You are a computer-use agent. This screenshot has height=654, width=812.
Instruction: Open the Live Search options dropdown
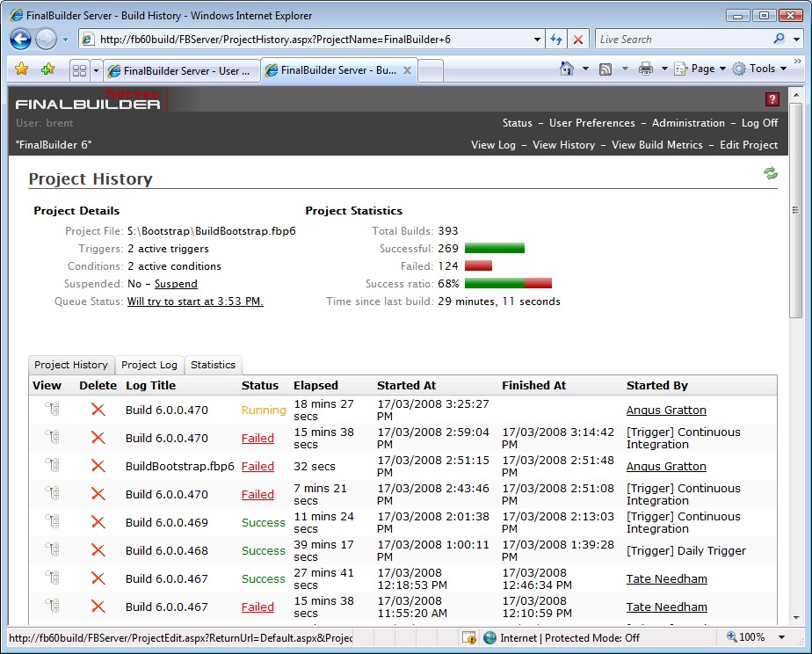[796, 39]
